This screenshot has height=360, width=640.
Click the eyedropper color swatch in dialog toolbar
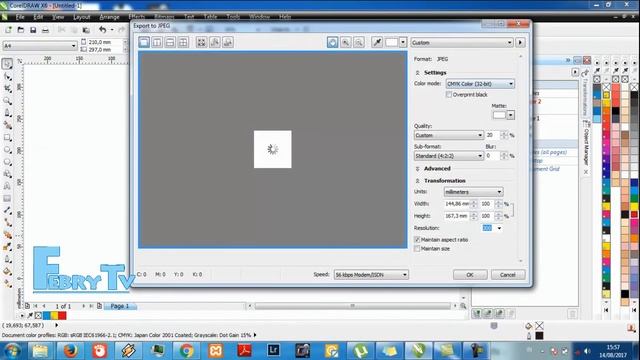(391, 42)
